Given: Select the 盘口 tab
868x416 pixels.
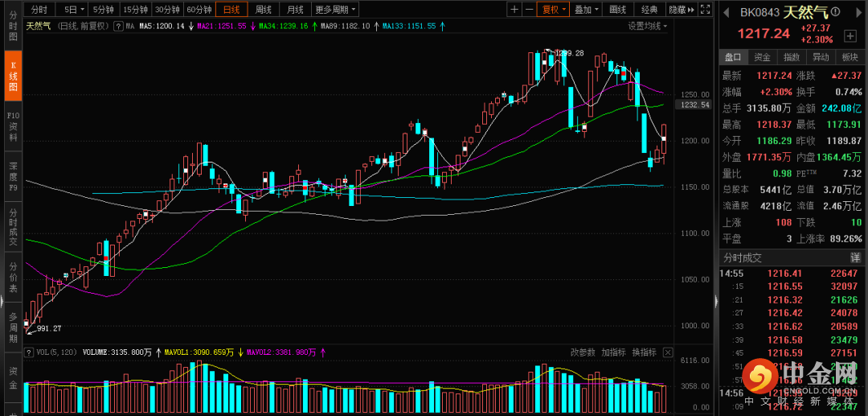Looking at the screenshot, I should pyautogui.click(x=733, y=57).
